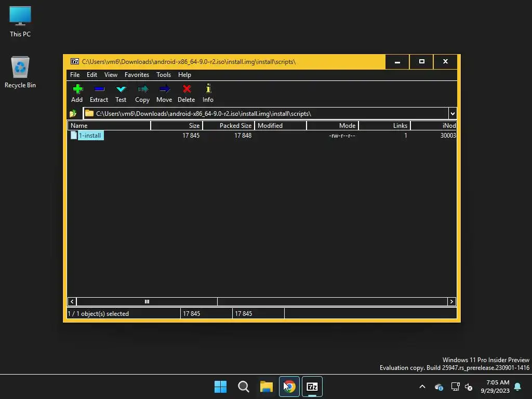Click the folder icon in address bar

click(x=89, y=113)
